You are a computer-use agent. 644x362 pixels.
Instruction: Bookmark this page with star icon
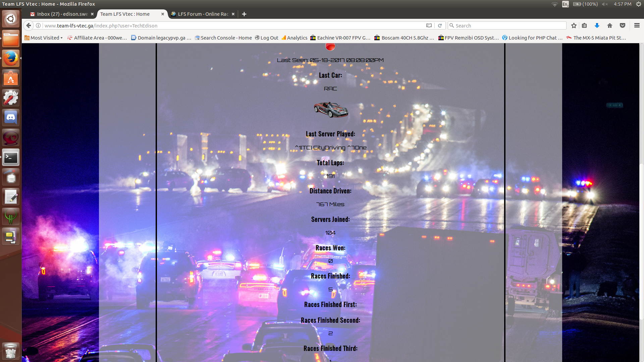(x=574, y=25)
